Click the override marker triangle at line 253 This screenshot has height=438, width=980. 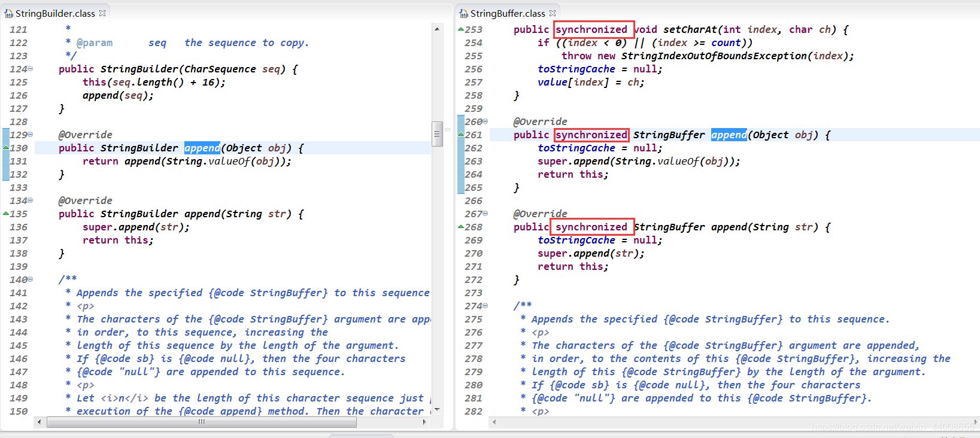tap(461, 29)
